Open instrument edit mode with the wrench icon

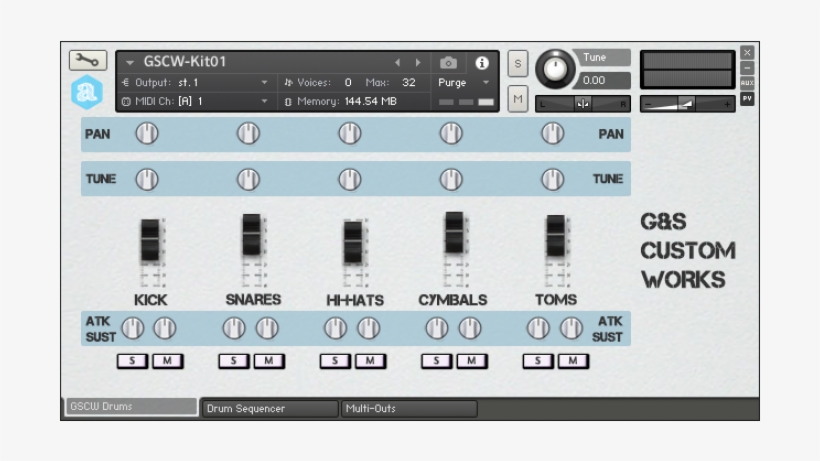click(x=87, y=61)
